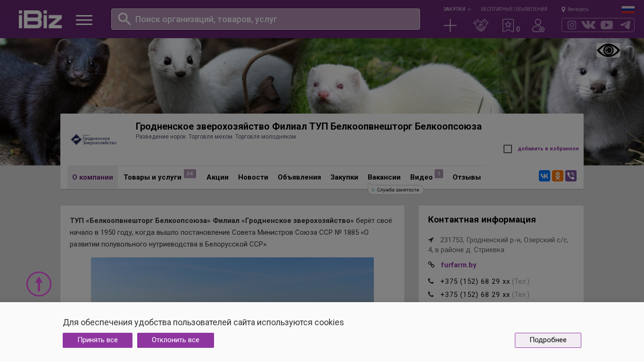Screen dimensions: 644x362
Task: Switch to the Отзывы tab
Action: 467,177
